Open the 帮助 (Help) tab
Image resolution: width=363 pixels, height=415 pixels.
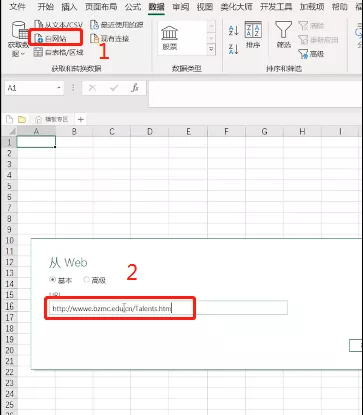(x=339, y=6)
